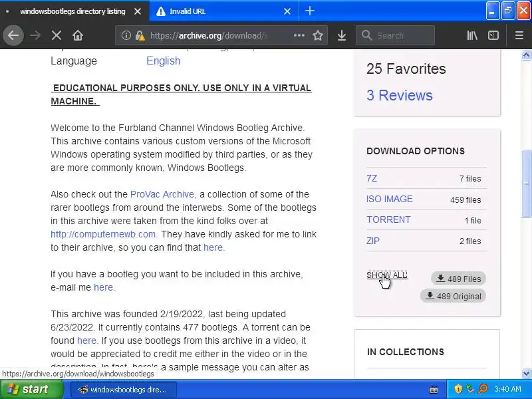532x399 pixels.
Task: Open a new tab with the plus button
Action: coord(309,11)
